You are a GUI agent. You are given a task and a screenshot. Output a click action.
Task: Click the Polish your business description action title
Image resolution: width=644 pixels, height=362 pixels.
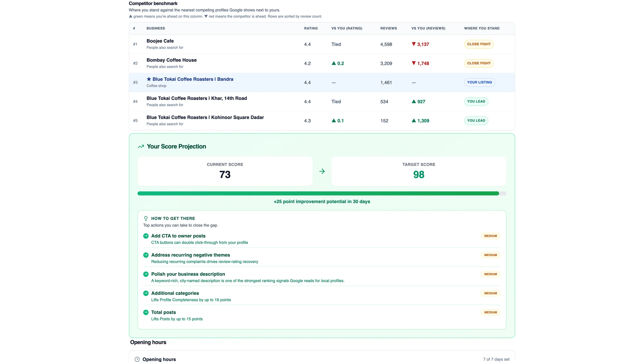click(188, 274)
